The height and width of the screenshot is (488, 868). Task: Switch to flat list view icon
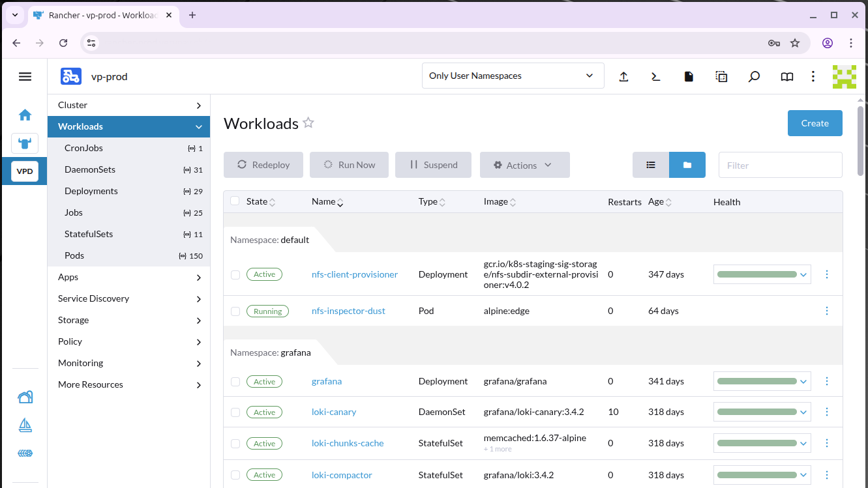coord(650,165)
